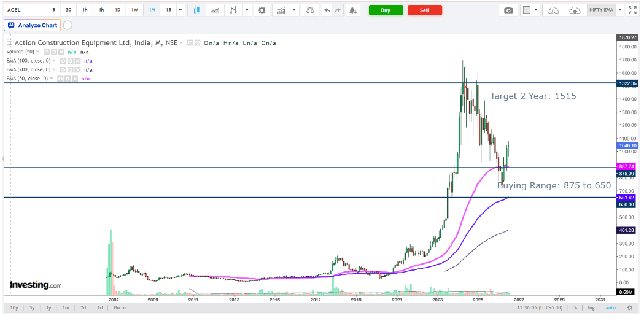The image size is (644, 321).
Task: Open the NIFTY EMA layout dropdown
Action: tap(619, 10)
